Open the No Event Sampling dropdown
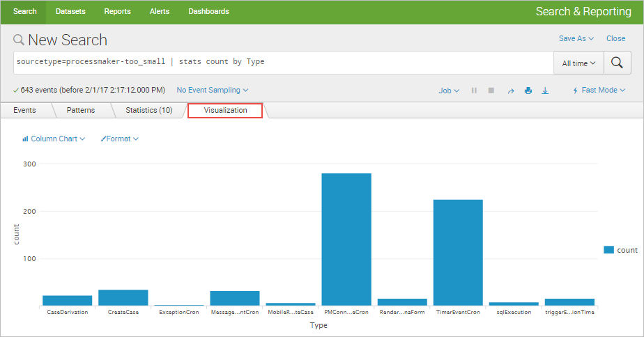The width and height of the screenshot is (644, 337). click(212, 90)
